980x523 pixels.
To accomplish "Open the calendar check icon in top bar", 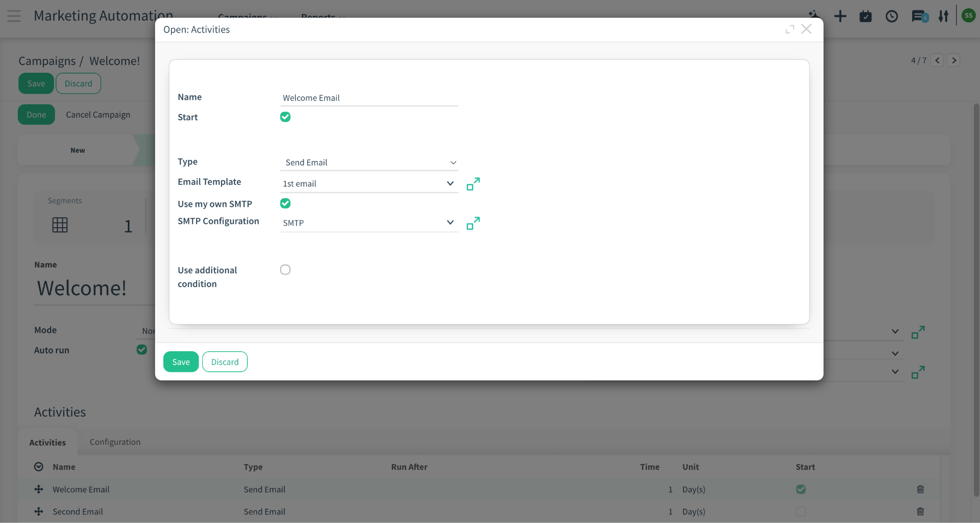I will (866, 16).
